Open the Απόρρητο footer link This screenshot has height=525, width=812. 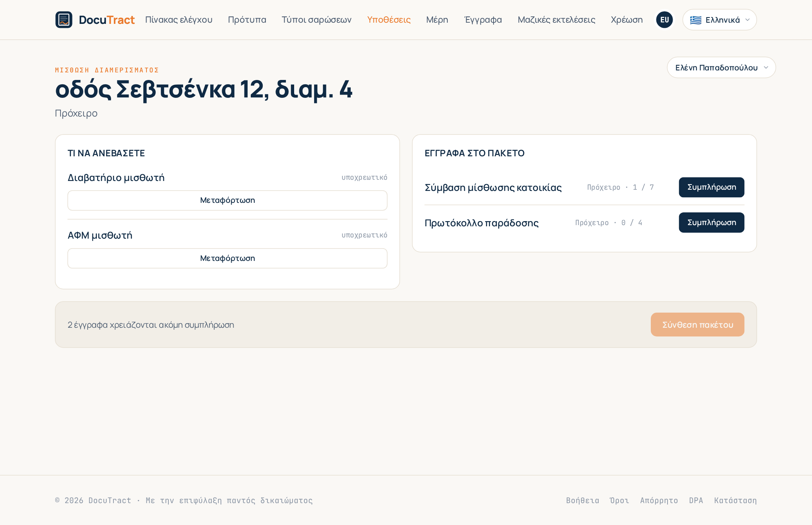659,500
